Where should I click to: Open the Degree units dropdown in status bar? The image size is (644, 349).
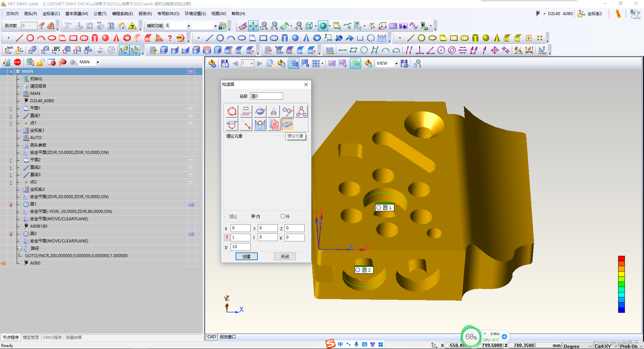pos(590,346)
